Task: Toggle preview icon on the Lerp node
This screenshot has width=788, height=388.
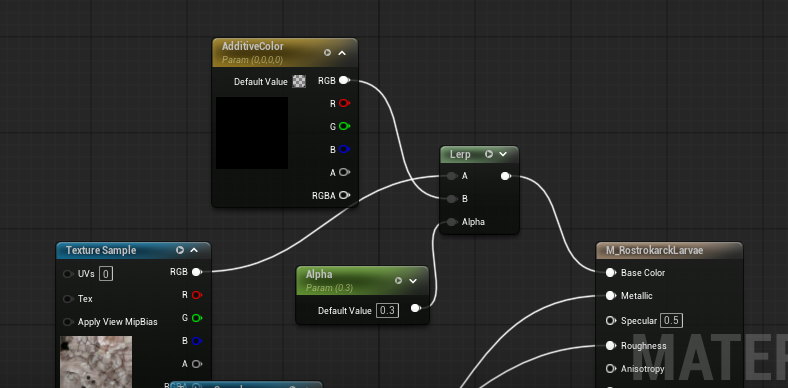Action: (x=489, y=154)
